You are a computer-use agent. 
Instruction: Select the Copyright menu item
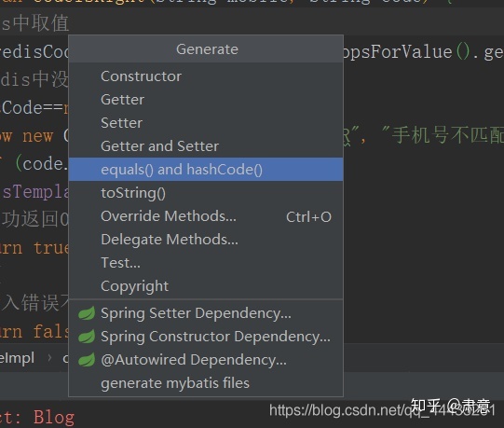click(x=206, y=285)
